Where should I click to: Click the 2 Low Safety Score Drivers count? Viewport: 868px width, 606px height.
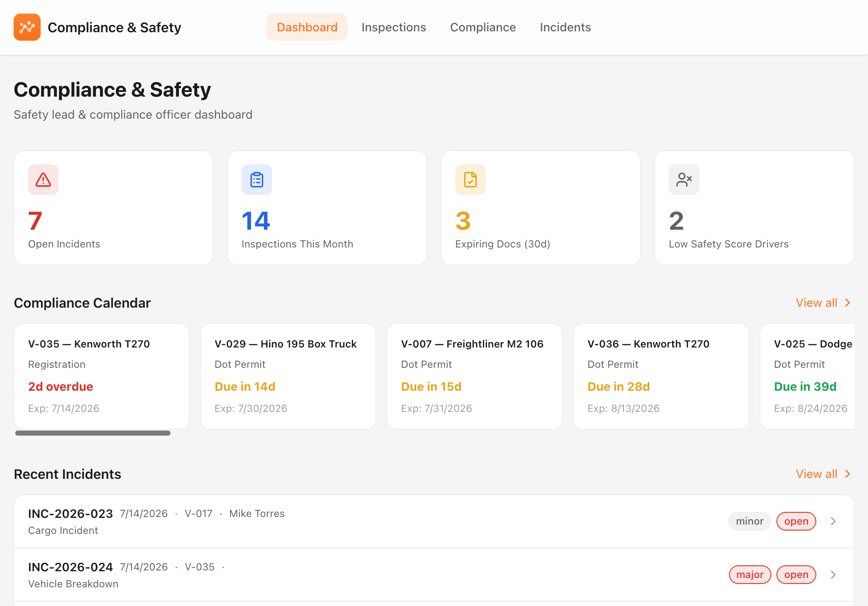676,221
